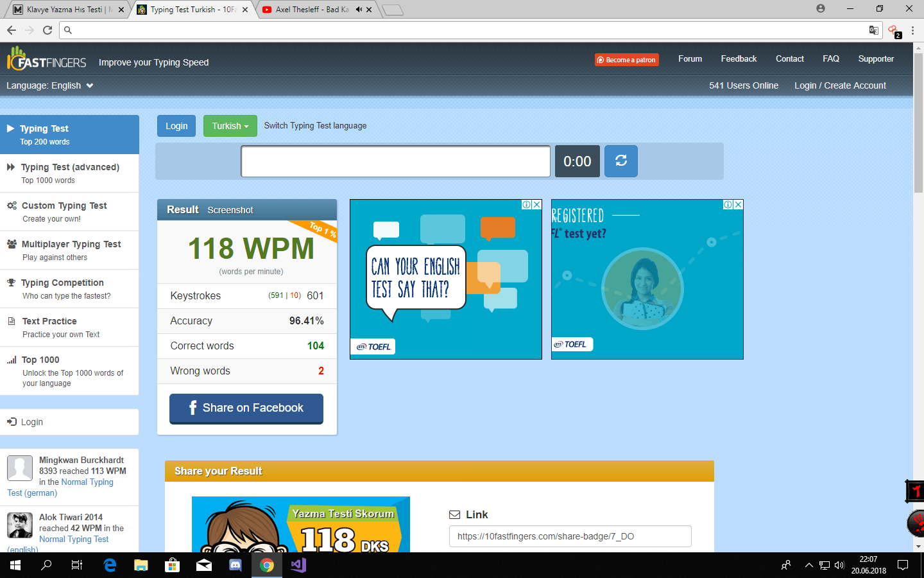The image size is (924, 578).
Task: Click the blue Login button
Action: (x=176, y=126)
